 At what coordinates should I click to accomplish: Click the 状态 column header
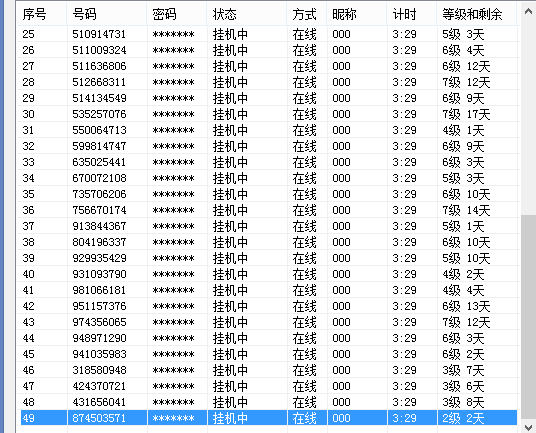pos(247,14)
